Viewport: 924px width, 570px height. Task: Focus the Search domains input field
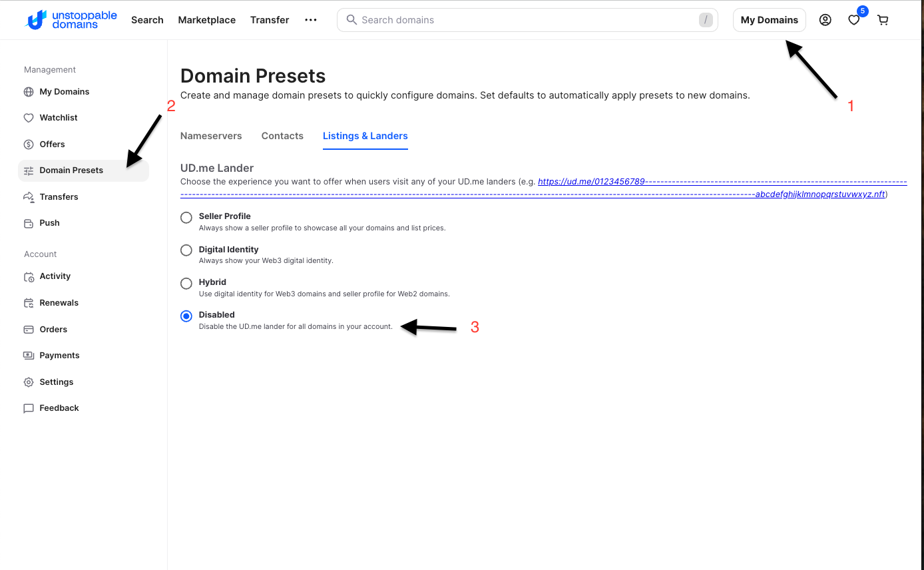point(527,20)
